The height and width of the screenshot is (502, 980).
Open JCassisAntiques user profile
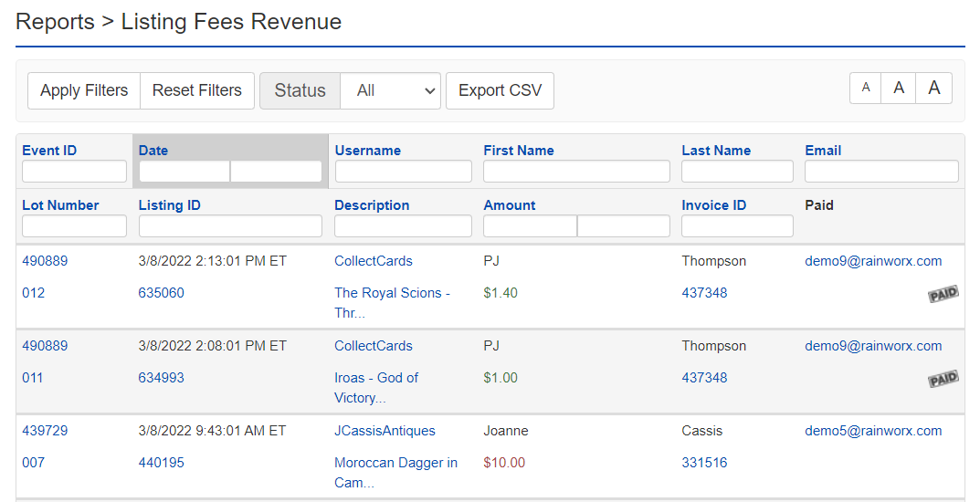(385, 431)
